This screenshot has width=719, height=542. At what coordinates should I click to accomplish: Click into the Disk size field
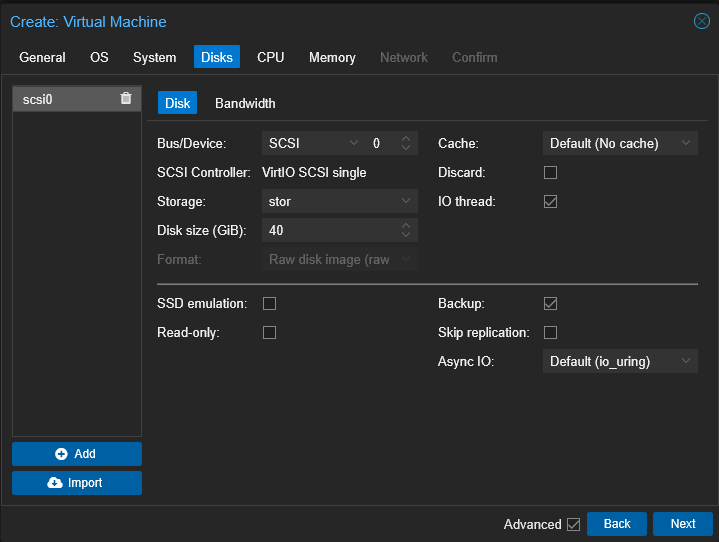click(328, 231)
